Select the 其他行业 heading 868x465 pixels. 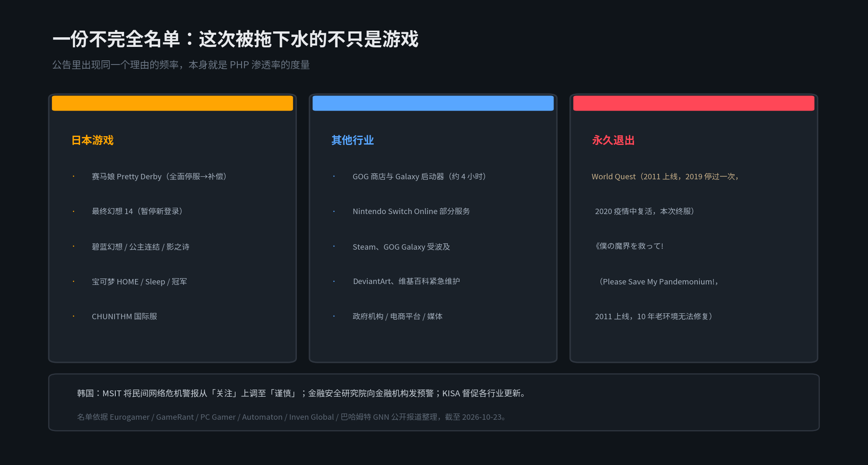(353, 140)
